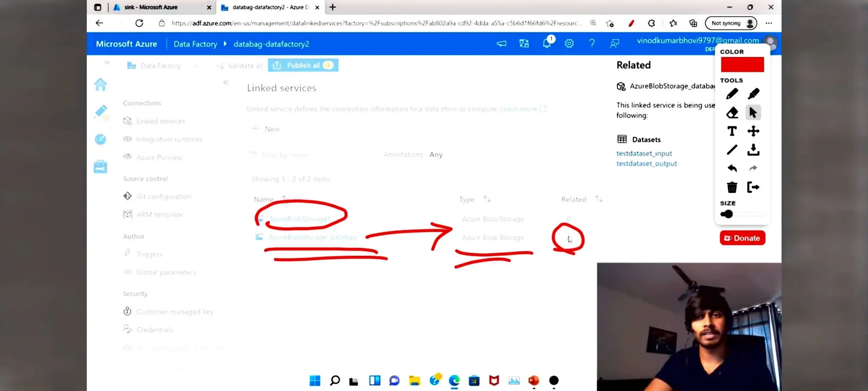
Task: Open AzureBlobStorage1 linked service
Action: point(300,219)
